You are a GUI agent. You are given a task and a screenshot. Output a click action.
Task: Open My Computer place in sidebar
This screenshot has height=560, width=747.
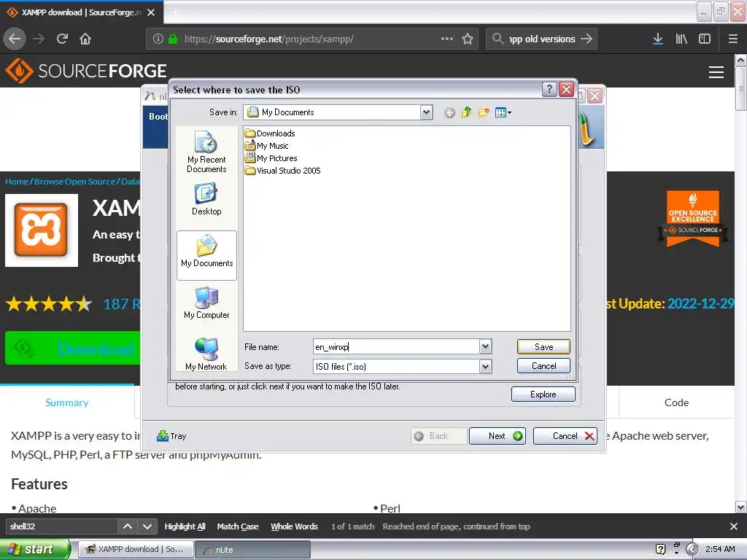coord(206,303)
